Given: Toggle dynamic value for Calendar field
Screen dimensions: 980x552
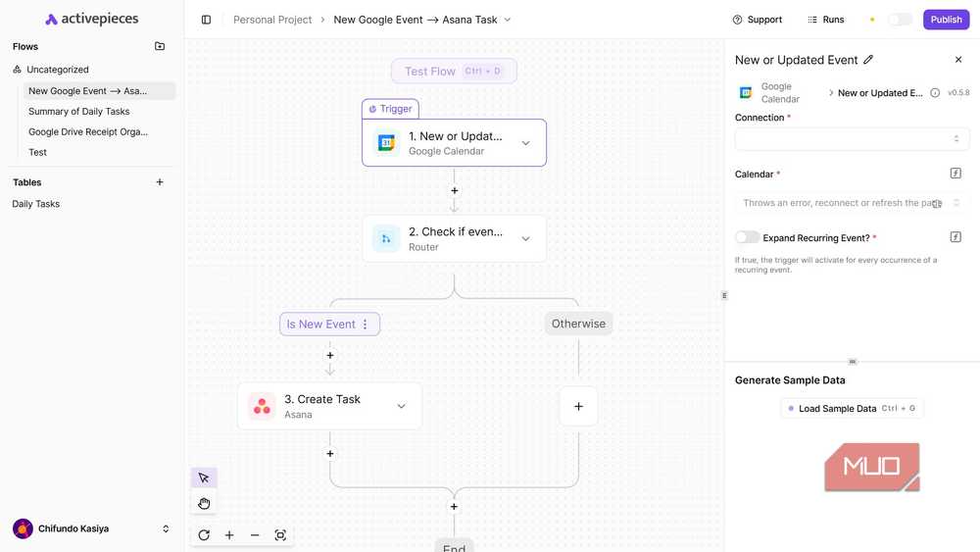Looking at the screenshot, I should click(955, 174).
